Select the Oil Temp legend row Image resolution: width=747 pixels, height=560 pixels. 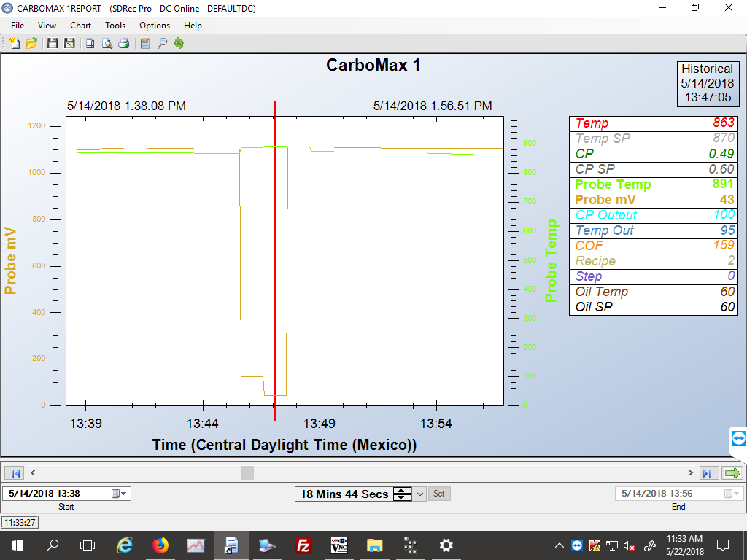tap(653, 292)
